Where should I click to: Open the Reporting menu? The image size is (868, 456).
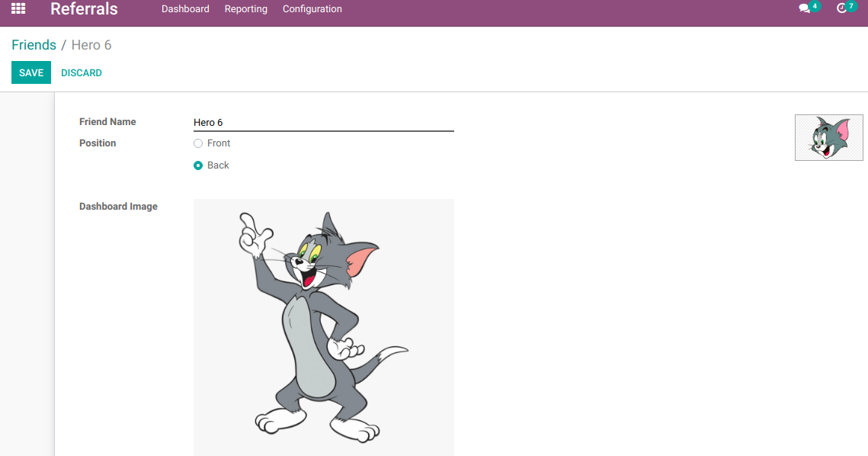(246, 9)
